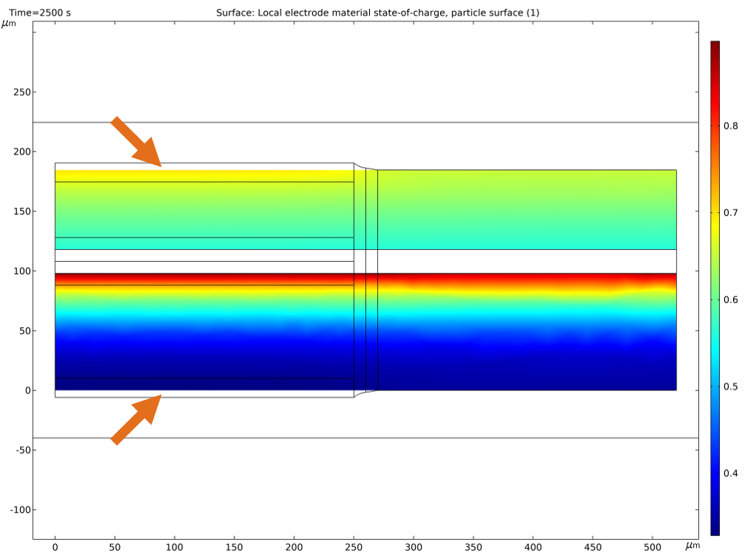Click the 0.6 label on the color legend
Image resolution: width=756 pixels, height=553 pixels.
(731, 299)
